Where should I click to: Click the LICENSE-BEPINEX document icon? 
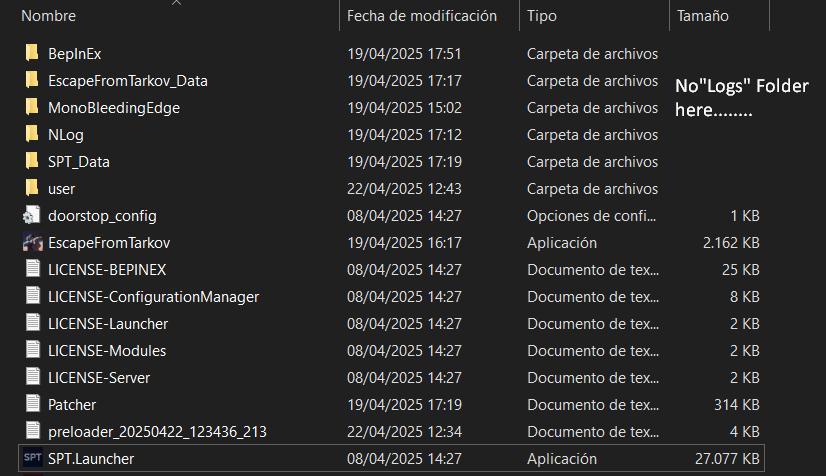tap(33, 269)
